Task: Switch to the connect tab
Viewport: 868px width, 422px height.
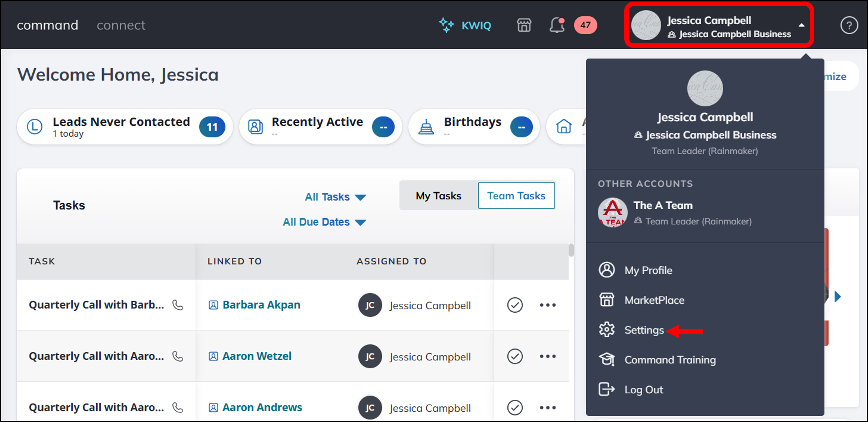Action: 121,25
